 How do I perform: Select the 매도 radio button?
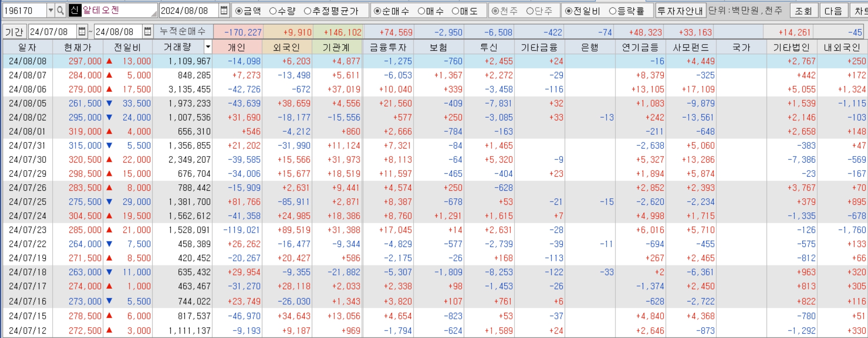coord(464,11)
